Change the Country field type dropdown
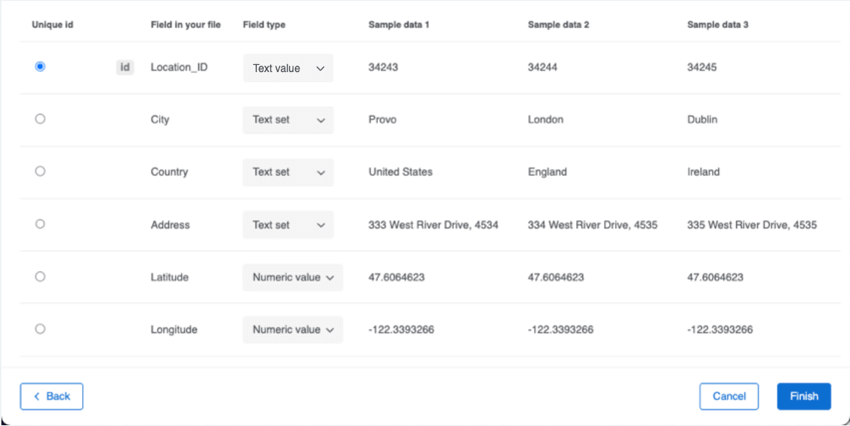Image resolution: width=850 pixels, height=426 pixels. coord(288,172)
